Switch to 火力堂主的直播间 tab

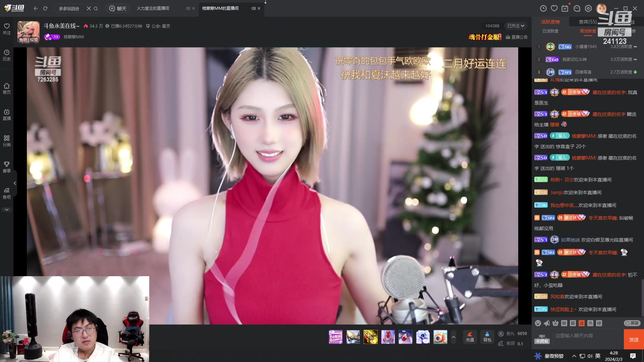coord(153,8)
